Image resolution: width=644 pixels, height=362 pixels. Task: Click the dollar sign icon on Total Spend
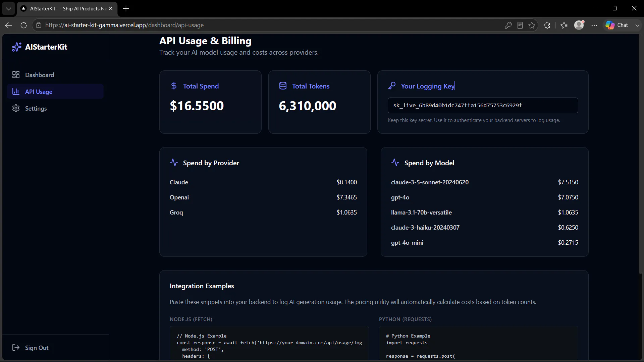(x=174, y=86)
